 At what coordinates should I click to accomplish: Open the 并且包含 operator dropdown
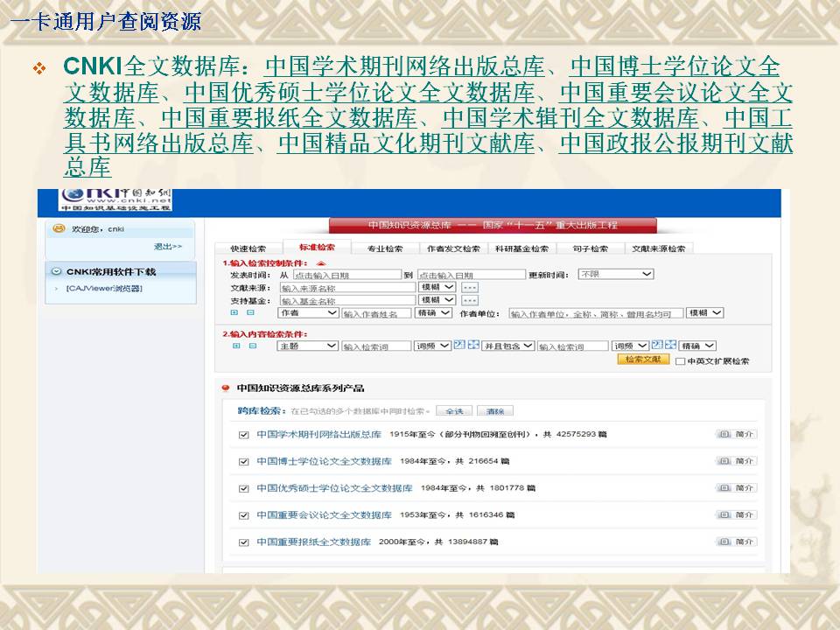pyautogui.click(x=508, y=346)
